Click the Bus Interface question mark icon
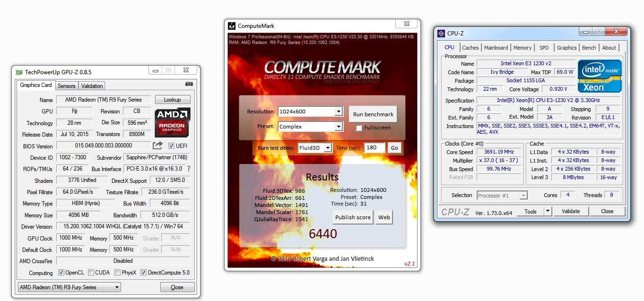This screenshot has height=301, width=644. (189, 169)
